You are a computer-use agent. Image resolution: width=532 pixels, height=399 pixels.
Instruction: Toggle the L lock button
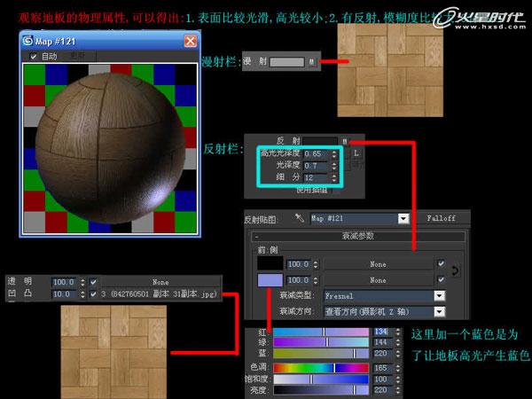(356, 153)
